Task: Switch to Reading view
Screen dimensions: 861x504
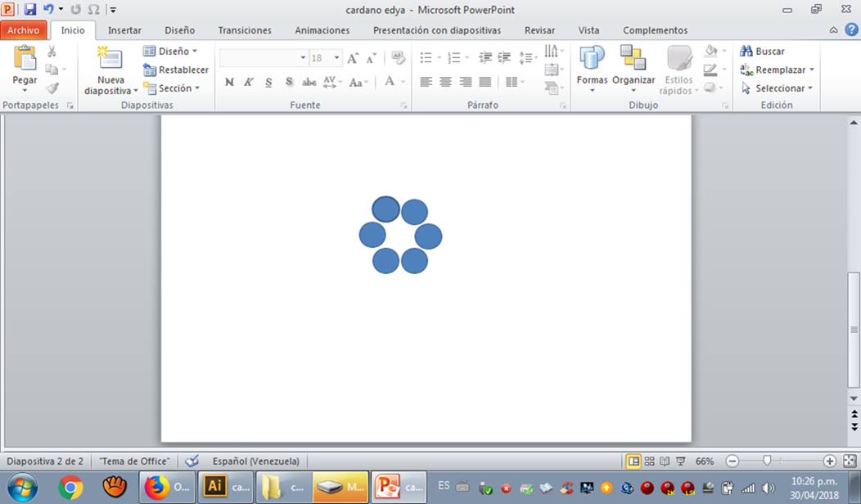Action: pos(665,461)
